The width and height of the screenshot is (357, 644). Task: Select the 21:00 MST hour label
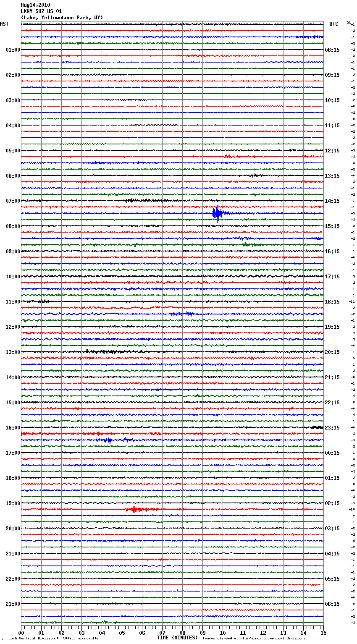13,554
